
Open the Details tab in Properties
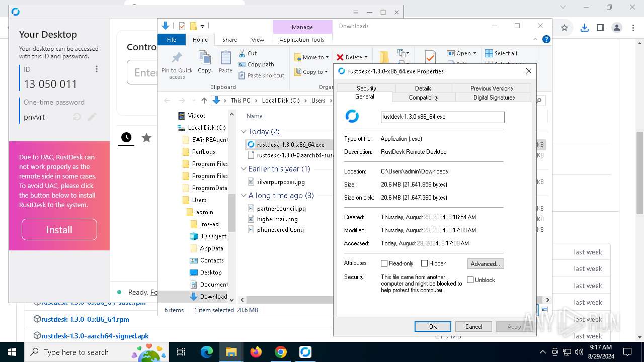pos(423,88)
